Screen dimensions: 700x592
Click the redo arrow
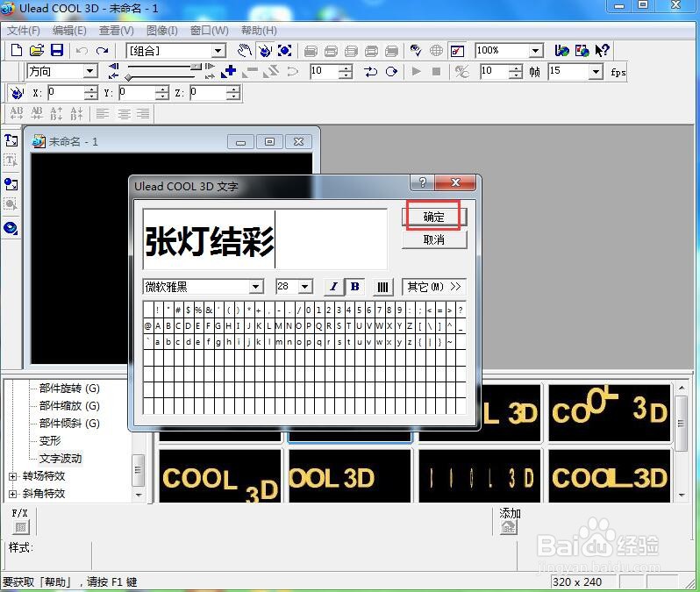103,51
